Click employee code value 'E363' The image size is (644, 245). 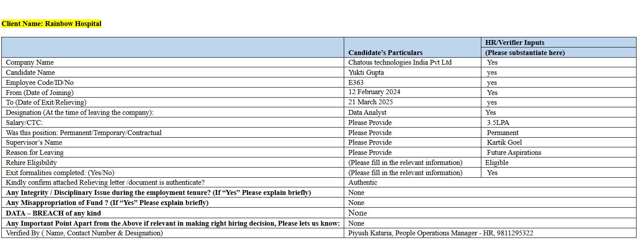coord(356,83)
